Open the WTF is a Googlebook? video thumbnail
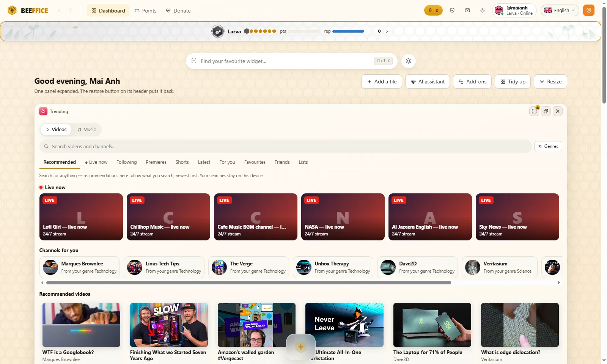 click(x=81, y=325)
